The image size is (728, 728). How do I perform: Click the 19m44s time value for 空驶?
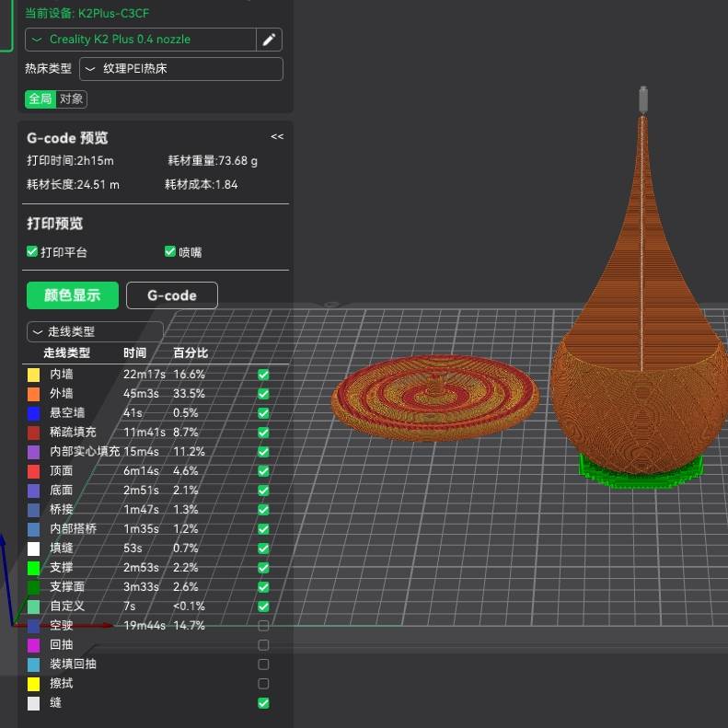[x=144, y=626]
